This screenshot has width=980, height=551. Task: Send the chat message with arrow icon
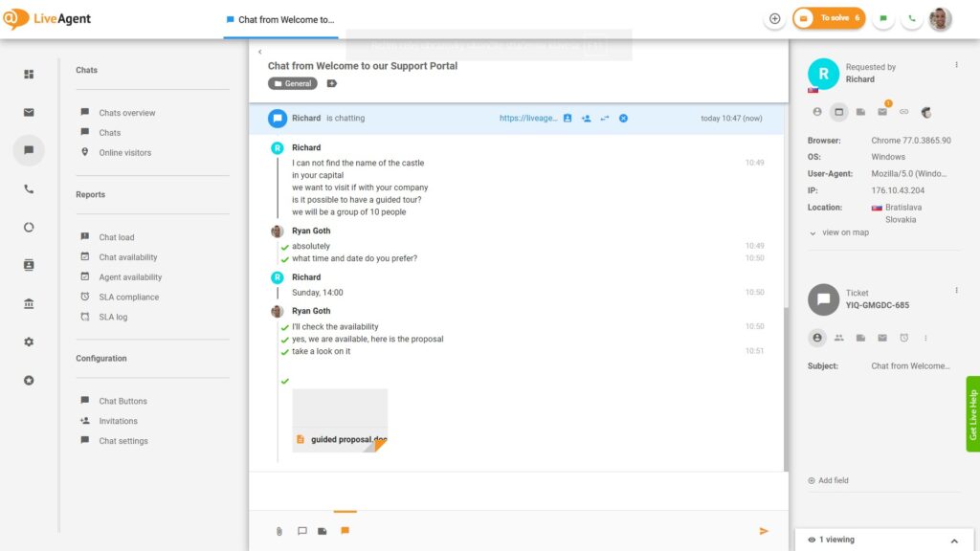tap(764, 531)
